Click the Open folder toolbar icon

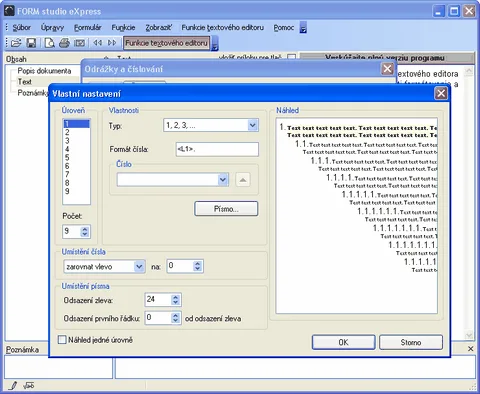pos(16,43)
